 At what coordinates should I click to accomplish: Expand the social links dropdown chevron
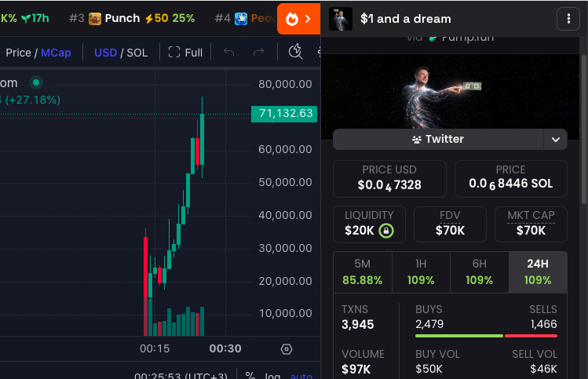pyautogui.click(x=556, y=139)
